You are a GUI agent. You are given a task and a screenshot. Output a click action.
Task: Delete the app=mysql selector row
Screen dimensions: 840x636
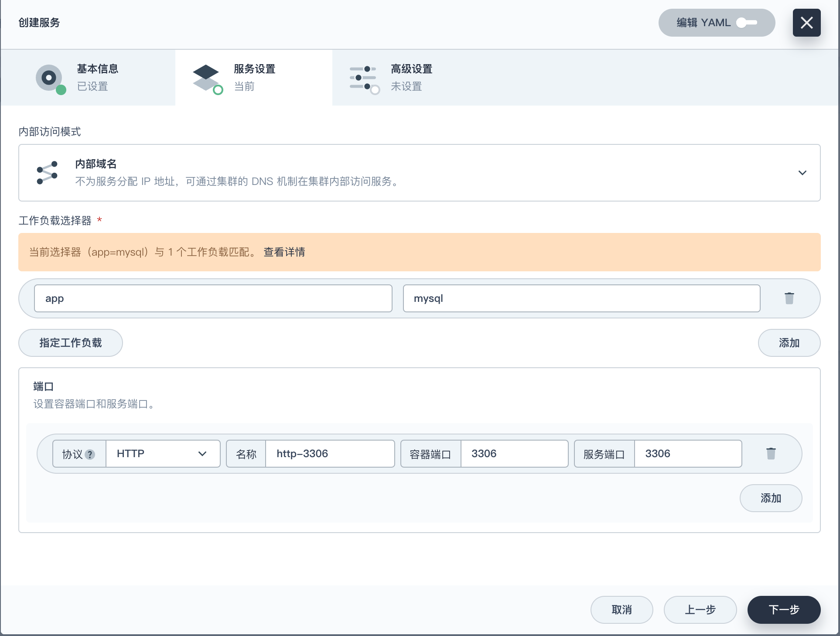(x=789, y=298)
